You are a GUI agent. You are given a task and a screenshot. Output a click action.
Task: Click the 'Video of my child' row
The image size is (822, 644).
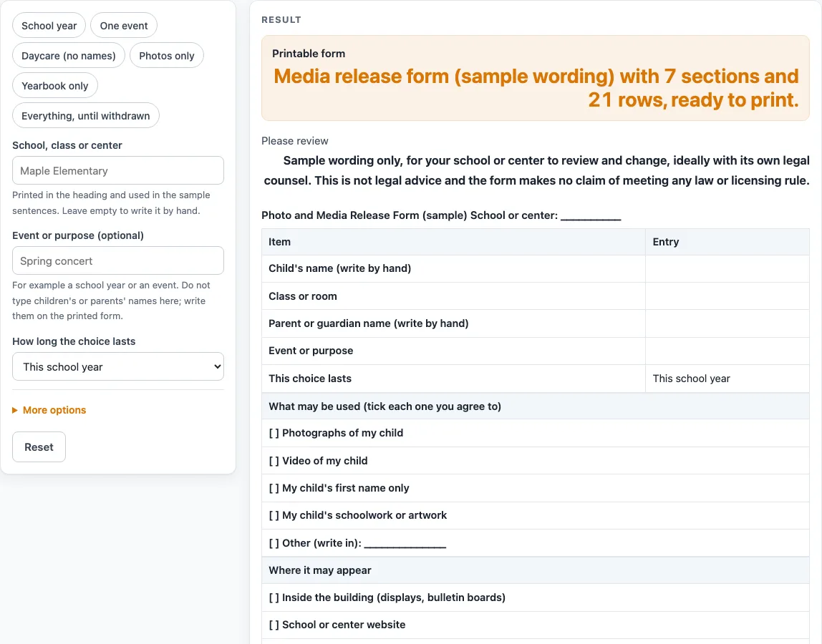tap(536, 461)
